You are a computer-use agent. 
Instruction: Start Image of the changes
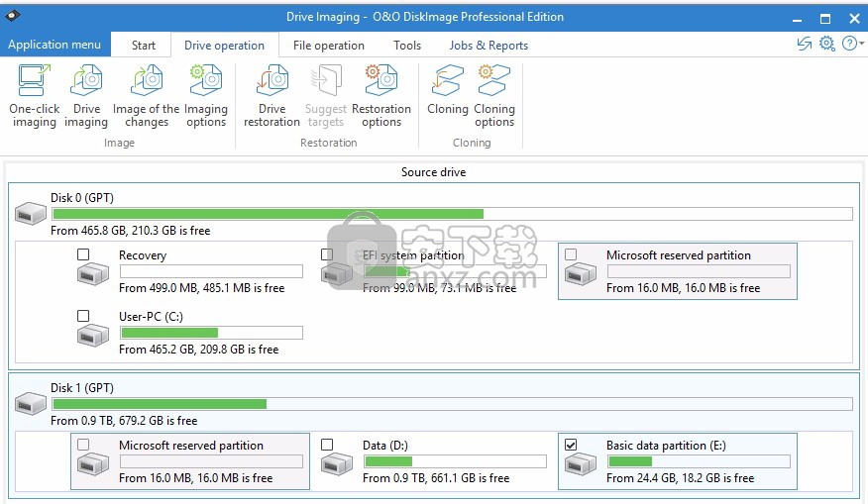[146, 96]
